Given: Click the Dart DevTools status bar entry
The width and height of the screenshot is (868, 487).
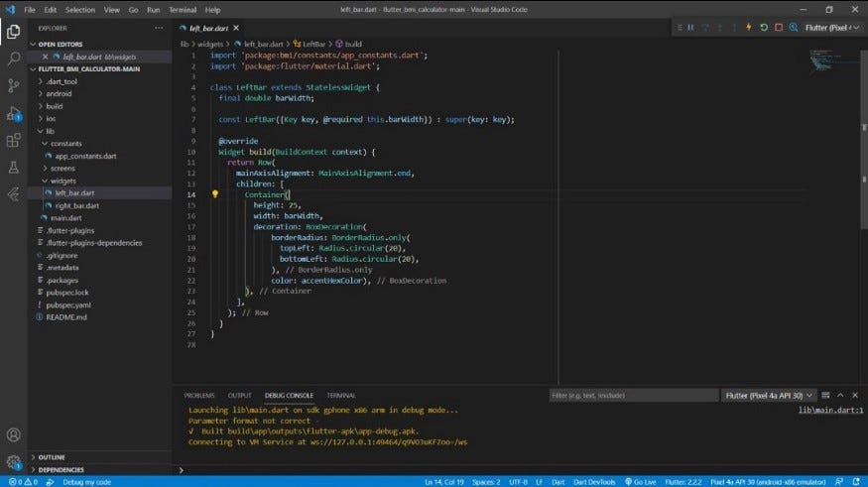Looking at the screenshot, I should 594,482.
